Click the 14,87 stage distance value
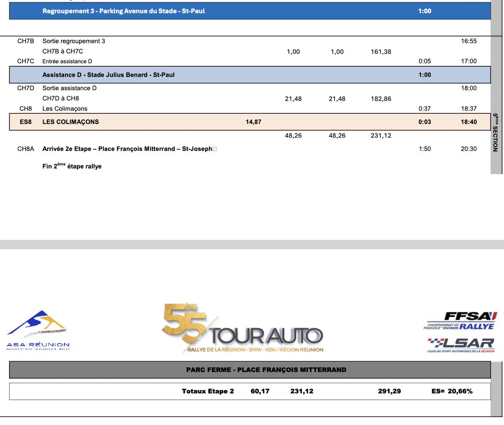This screenshot has width=504, height=425. point(253,122)
